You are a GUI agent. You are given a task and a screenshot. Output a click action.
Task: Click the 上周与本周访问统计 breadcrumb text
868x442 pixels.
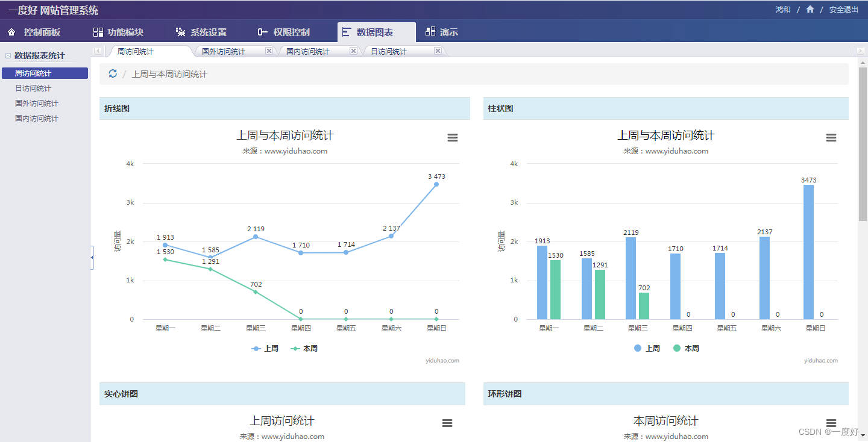pos(169,74)
